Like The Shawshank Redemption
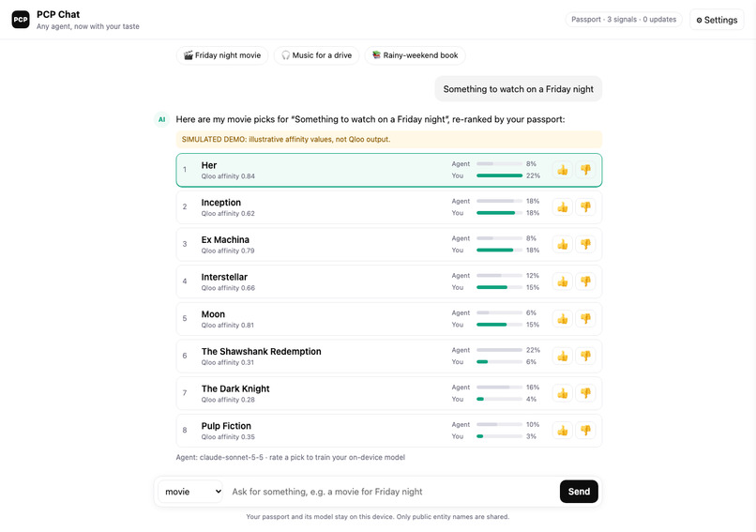The image size is (756, 532). coord(562,356)
